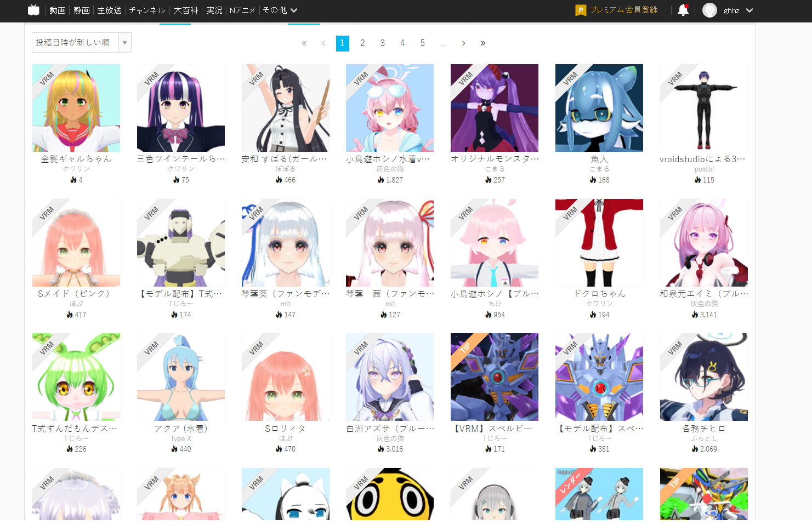
Task: Open the アクア（水着） model thumbnail
Action: [181, 377]
